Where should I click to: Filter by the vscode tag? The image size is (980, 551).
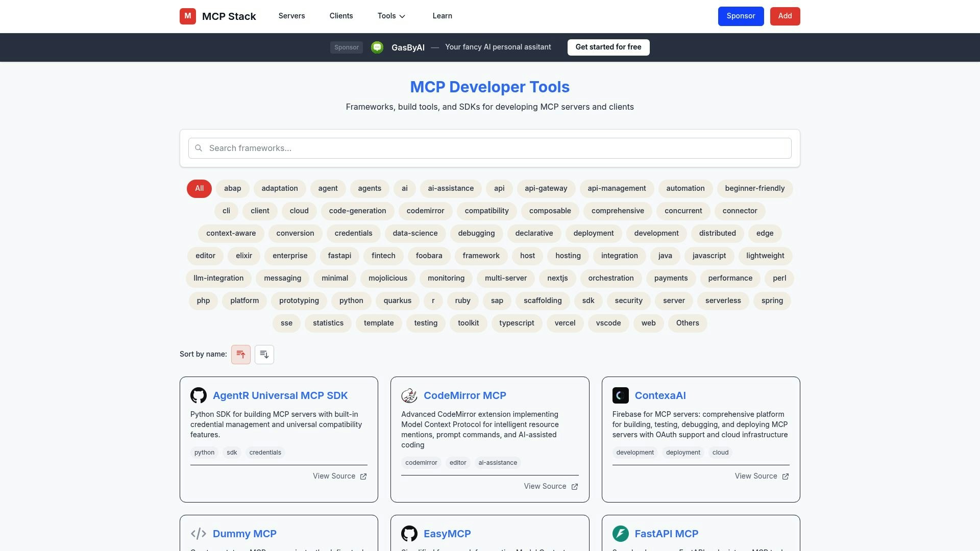pyautogui.click(x=608, y=323)
